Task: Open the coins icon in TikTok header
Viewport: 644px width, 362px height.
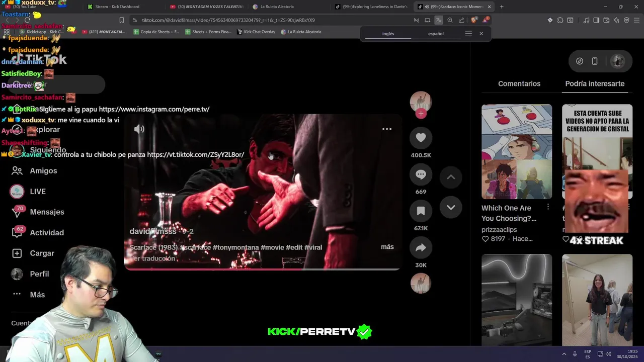Action: coord(580,61)
